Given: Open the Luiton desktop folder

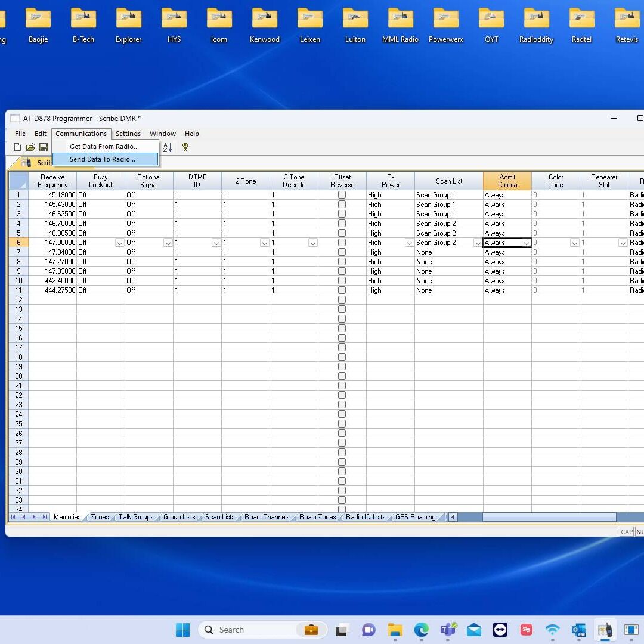Looking at the screenshot, I should coord(355,26).
